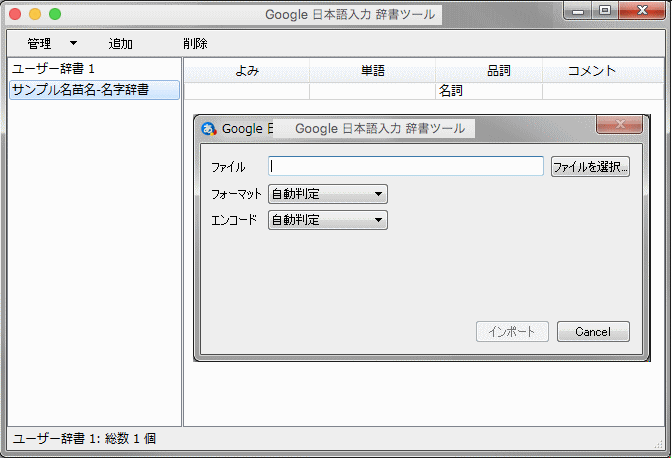Click the 名詞 cell in the table
This screenshot has height=458, width=672.
click(x=489, y=91)
